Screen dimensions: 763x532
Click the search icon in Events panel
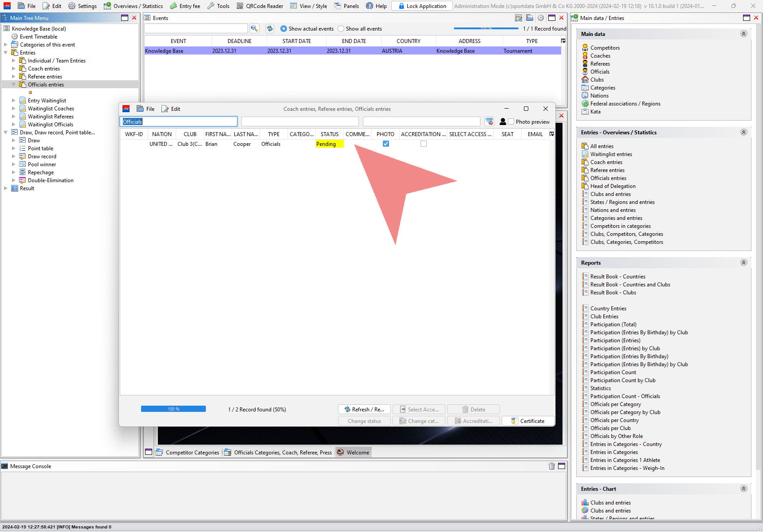[x=254, y=28]
